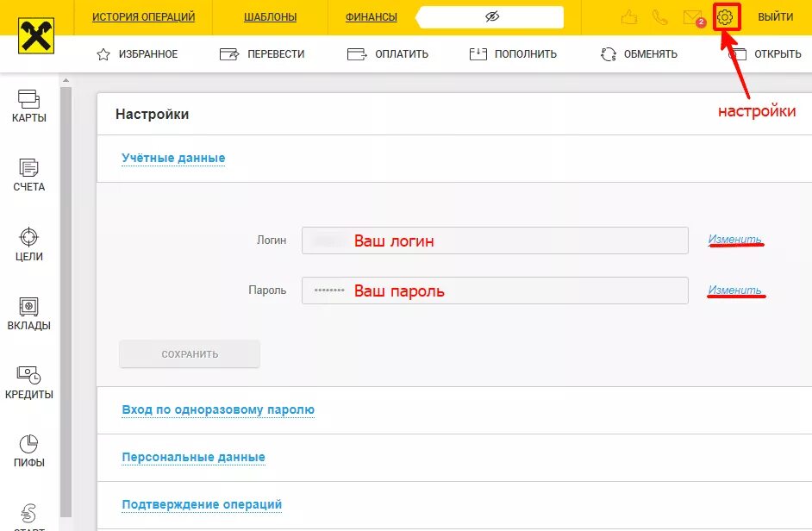
Task: Expand Персональные данные section
Action: (194, 457)
